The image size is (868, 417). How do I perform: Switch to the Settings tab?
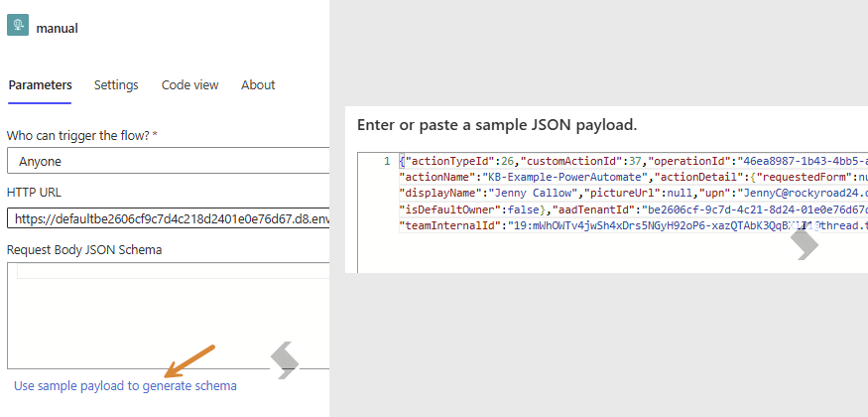(x=116, y=84)
